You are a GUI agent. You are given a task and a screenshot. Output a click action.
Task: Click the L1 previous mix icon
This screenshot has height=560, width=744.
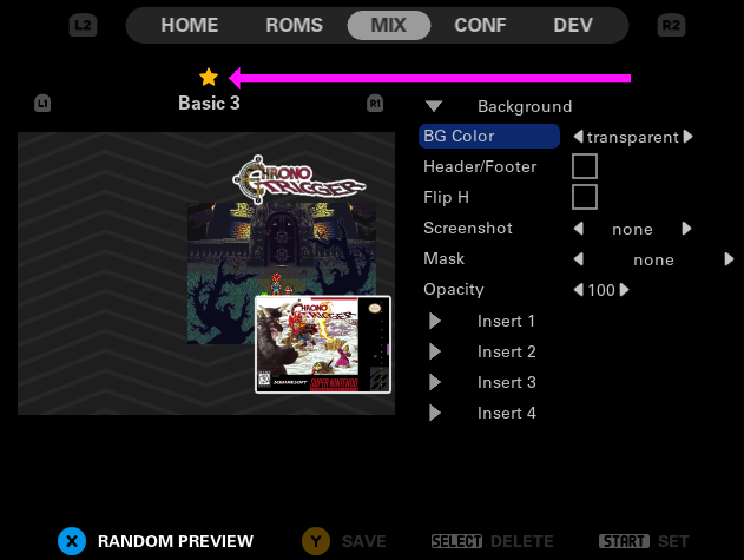(42, 104)
